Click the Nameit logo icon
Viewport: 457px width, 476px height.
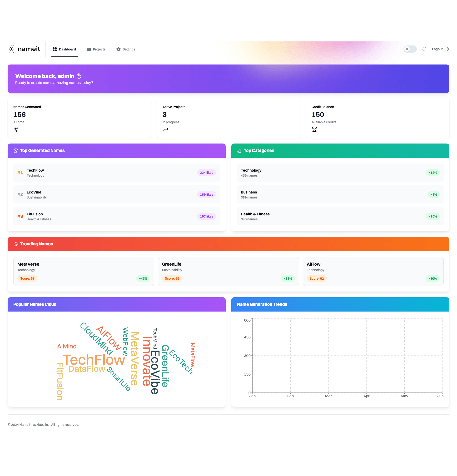point(11,49)
